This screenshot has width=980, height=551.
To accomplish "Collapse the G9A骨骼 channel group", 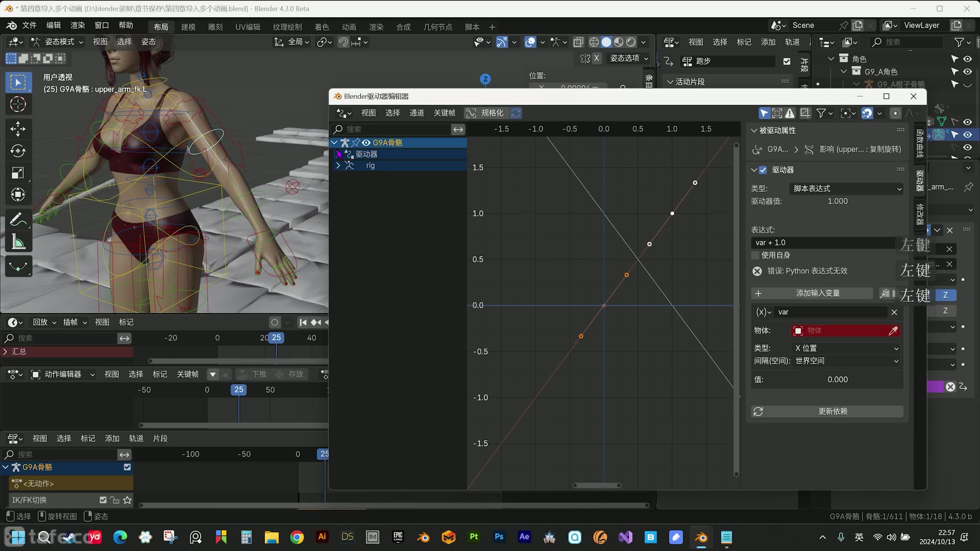I will tap(335, 143).
